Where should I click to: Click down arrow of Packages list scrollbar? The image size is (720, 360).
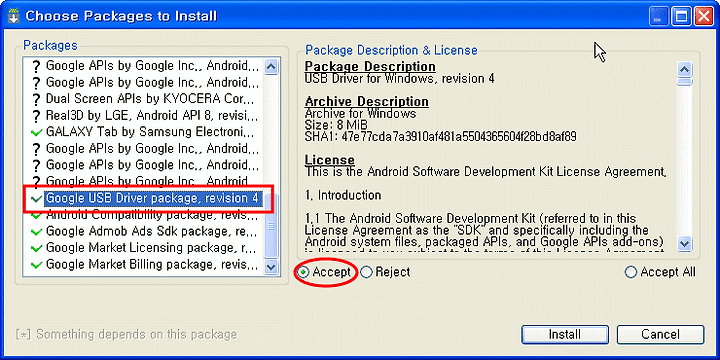[271, 267]
